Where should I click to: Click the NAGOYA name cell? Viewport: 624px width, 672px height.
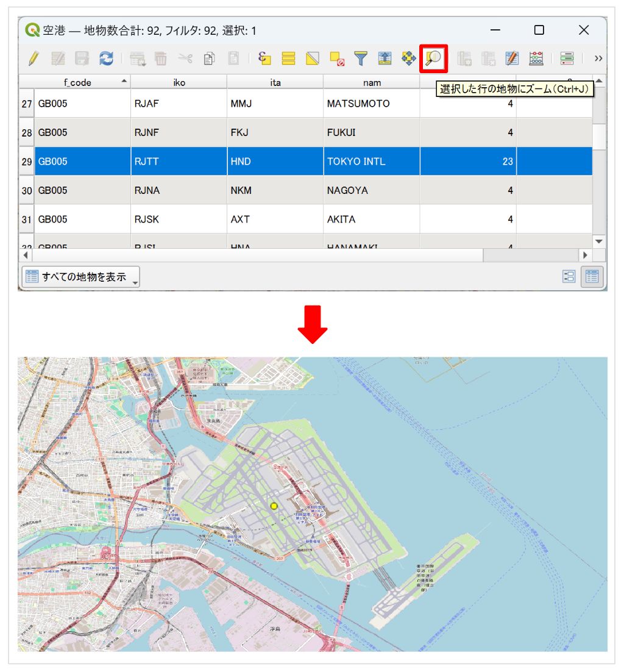tap(372, 190)
